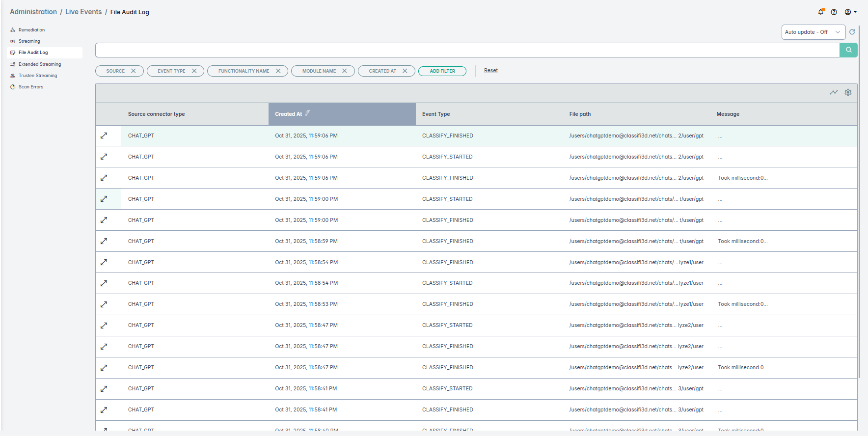
Task: Open Scan Errors in the sidebar
Action: pyautogui.click(x=31, y=87)
